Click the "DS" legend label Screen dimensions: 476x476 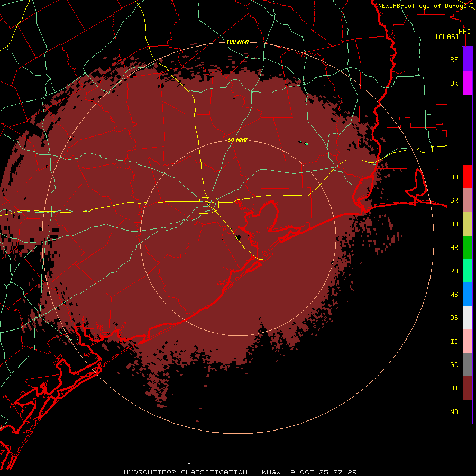[454, 318]
